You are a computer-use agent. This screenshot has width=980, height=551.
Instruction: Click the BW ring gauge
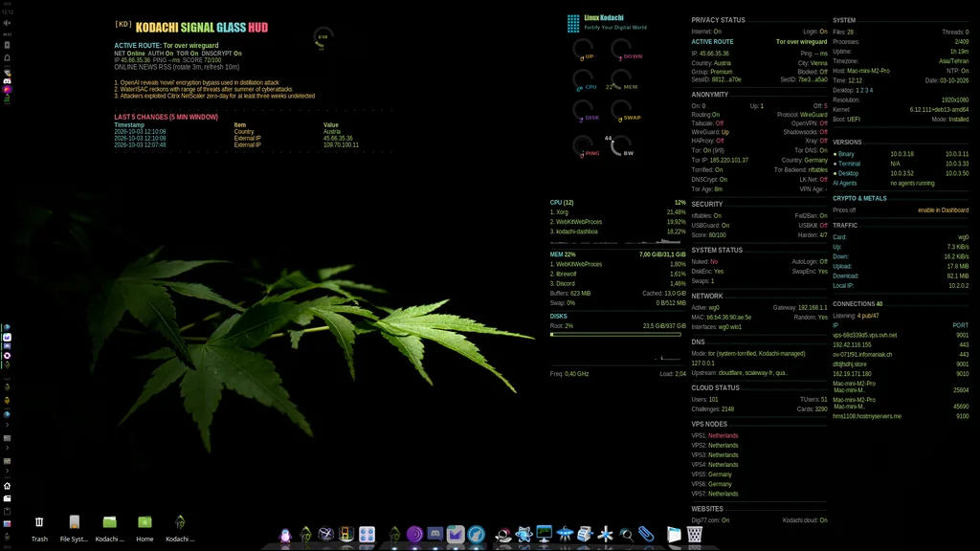[x=621, y=146]
